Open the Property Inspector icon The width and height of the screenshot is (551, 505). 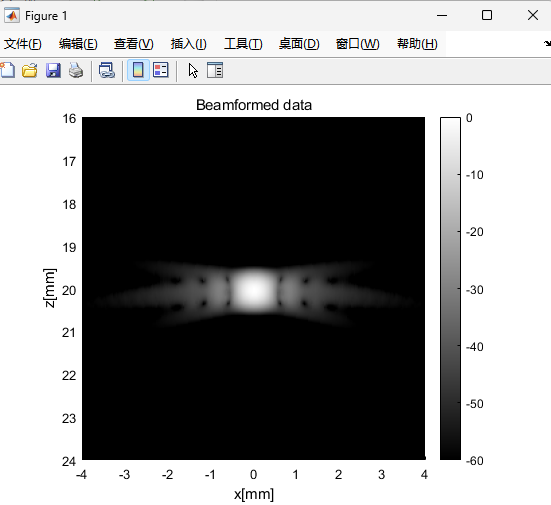[215, 70]
